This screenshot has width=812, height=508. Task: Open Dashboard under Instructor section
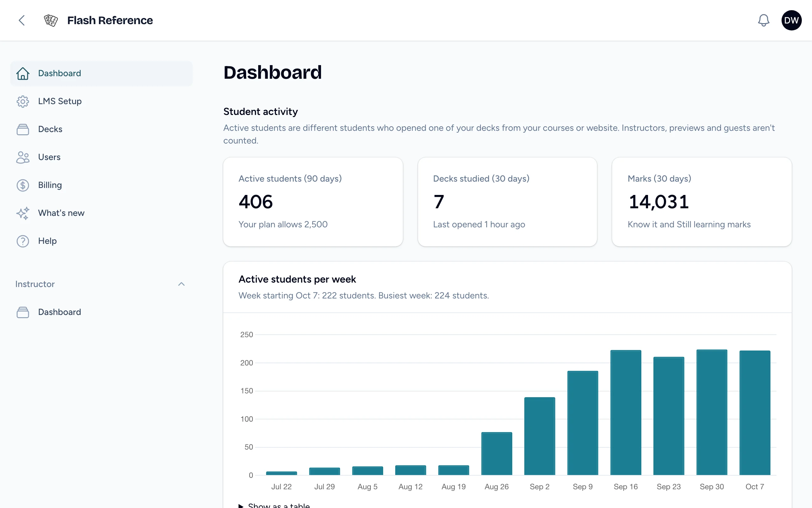pos(101,312)
